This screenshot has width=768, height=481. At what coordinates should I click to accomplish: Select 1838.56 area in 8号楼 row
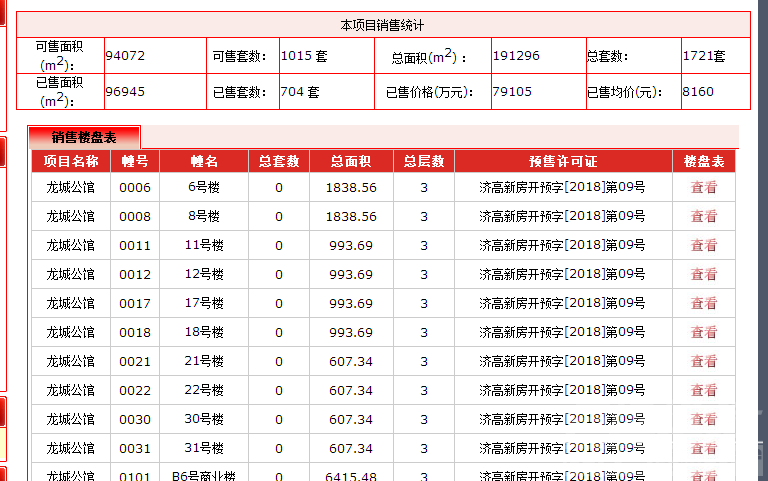coord(351,216)
